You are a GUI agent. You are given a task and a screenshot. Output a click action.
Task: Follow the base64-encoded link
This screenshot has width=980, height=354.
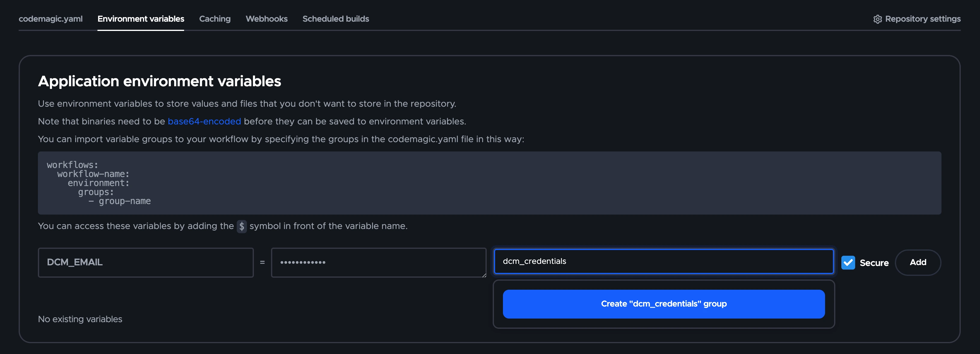204,121
